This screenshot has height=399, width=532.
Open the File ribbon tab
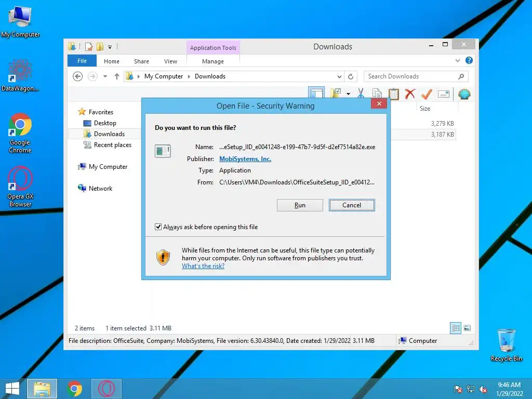(82, 61)
